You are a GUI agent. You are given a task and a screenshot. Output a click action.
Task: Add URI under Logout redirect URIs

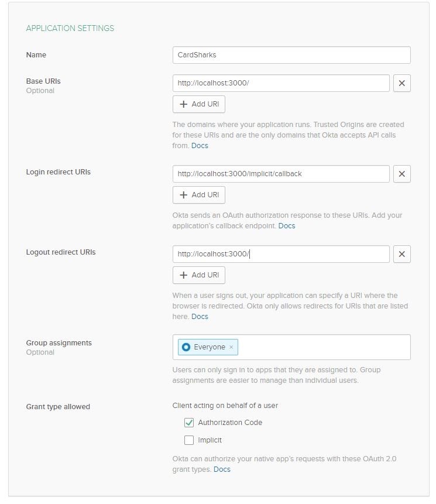point(199,275)
